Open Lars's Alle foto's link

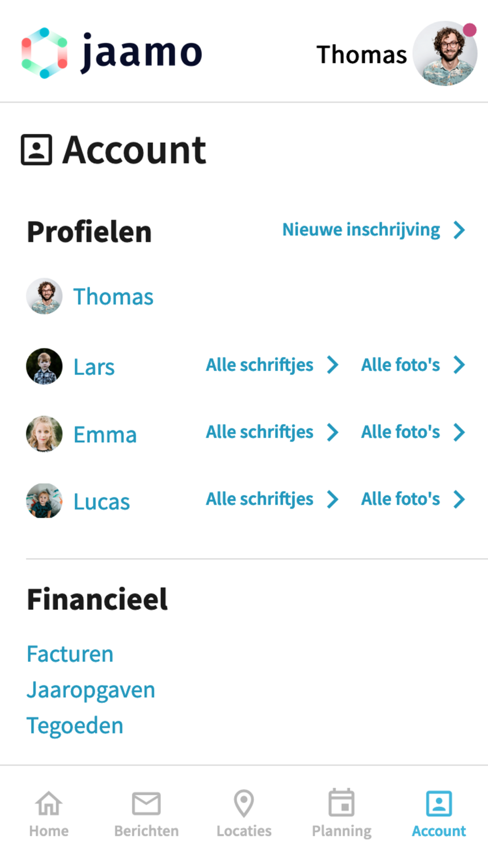point(400,365)
